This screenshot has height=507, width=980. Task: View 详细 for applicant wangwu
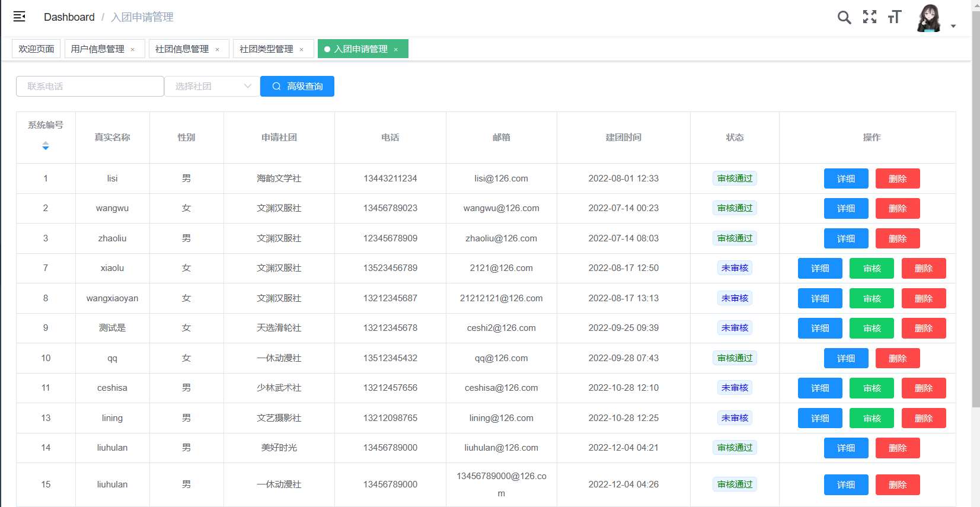[x=845, y=209]
